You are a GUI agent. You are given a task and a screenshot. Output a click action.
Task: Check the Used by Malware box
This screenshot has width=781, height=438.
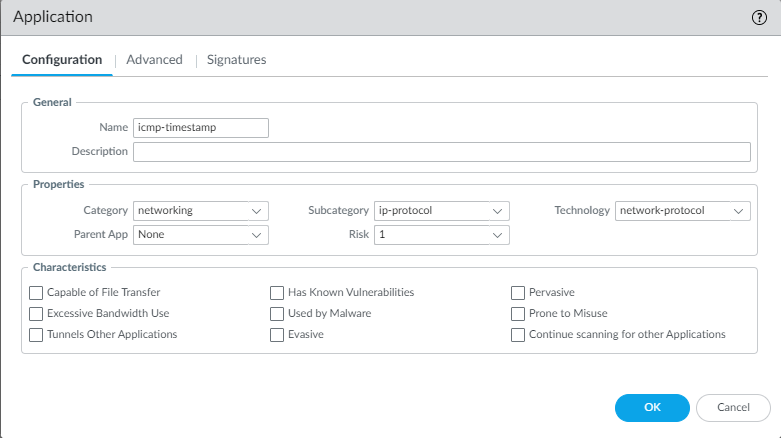click(x=278, y=314)
